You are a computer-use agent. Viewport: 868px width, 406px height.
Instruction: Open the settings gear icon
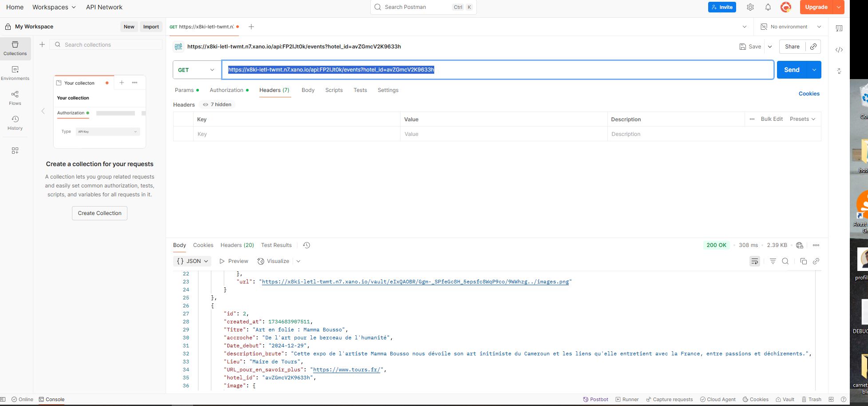(x=750, y=7)
